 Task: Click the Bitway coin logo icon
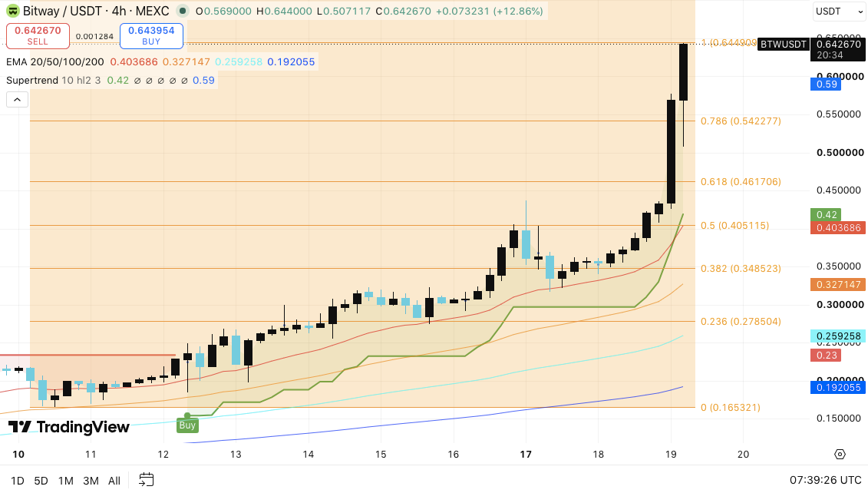[12, 11]
